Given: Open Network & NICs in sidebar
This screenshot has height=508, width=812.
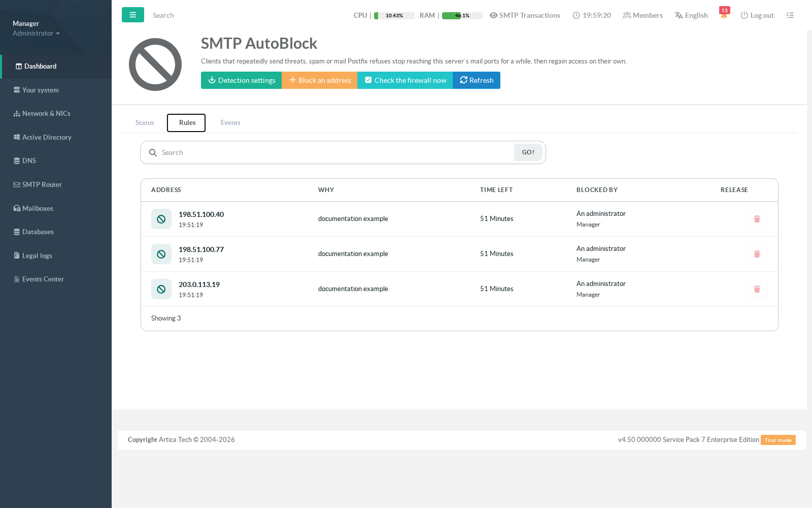Looking at the screenshot, I should 56,113.
